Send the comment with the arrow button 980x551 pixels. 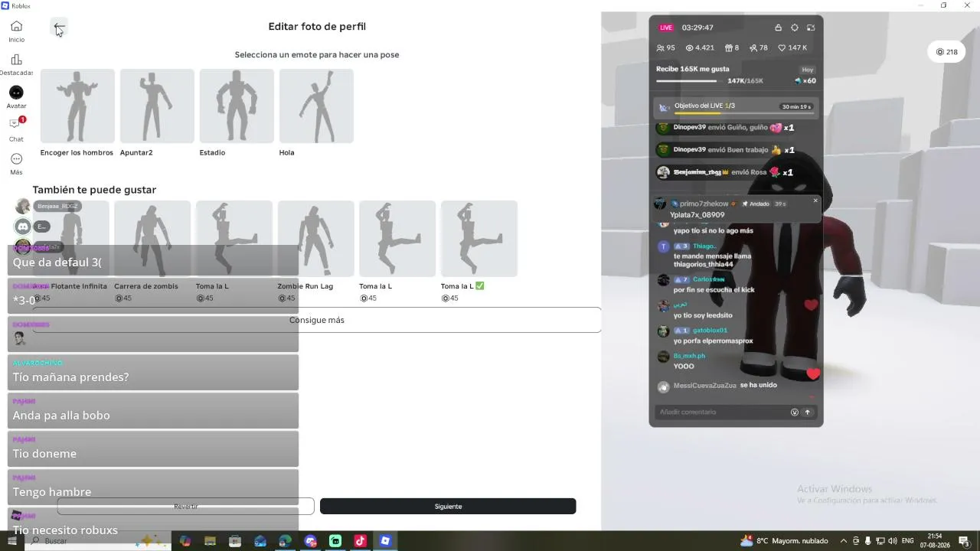pyautogui.click(x=807, y=412)
